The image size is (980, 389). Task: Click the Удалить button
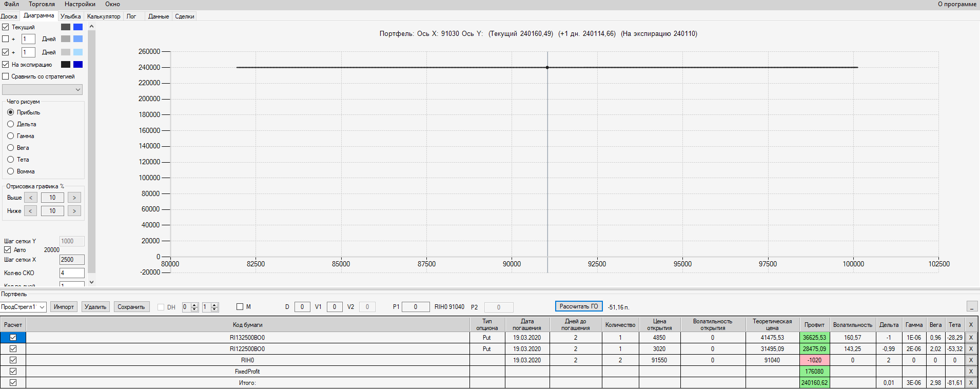click(x=95, y=307)
